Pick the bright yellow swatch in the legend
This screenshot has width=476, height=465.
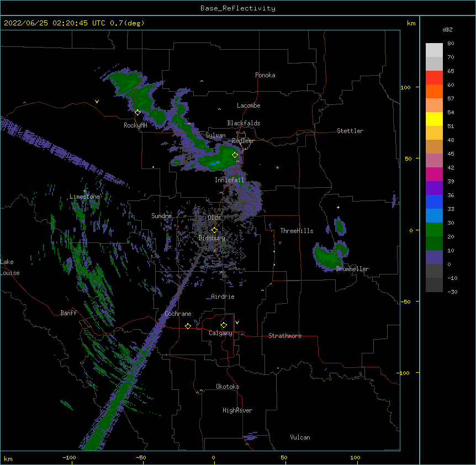[x=434, y=119]
